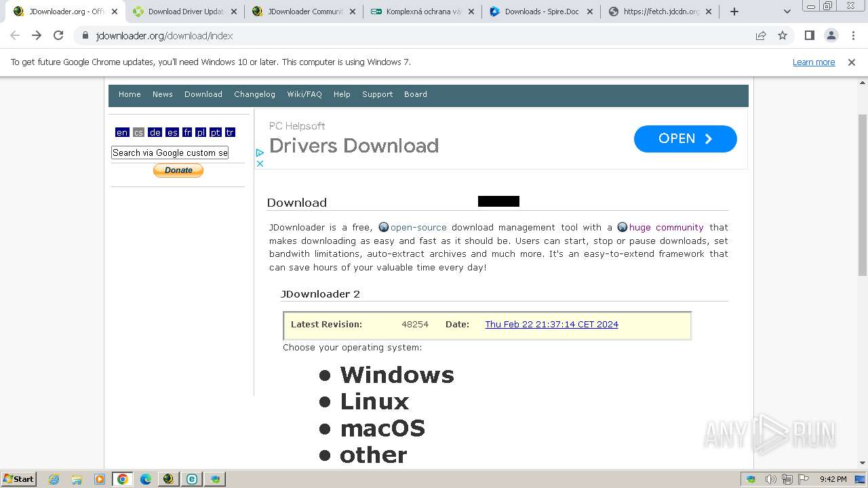
Task: Switch site language to Spanish (es)
Action: tap(172, 132)
